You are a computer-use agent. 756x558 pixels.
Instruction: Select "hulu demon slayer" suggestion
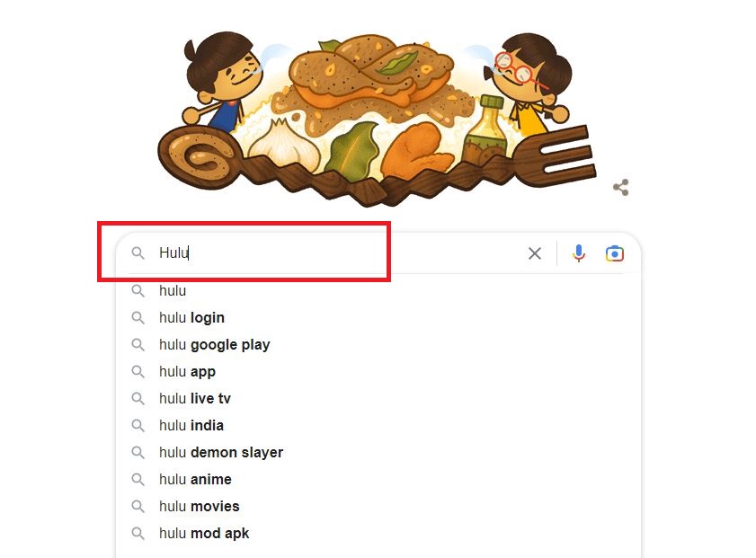click(x=221, y=452)
